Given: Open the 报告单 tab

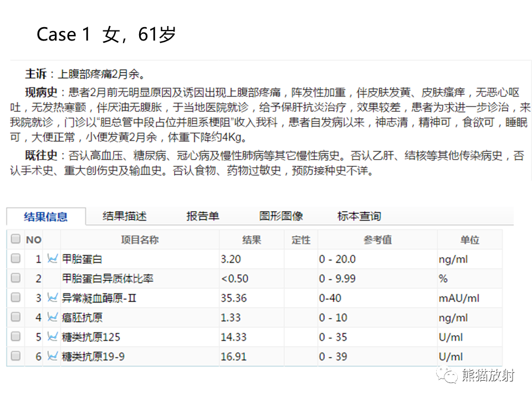Looking at the screenshot, I should (x=203, y=216).
